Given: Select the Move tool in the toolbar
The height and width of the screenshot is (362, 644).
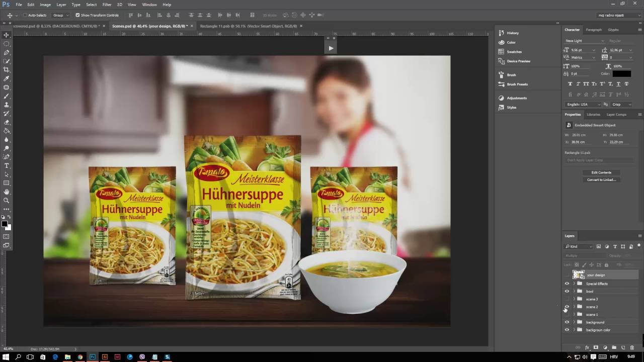Looking at the screenshot, I should coord(7,35).
